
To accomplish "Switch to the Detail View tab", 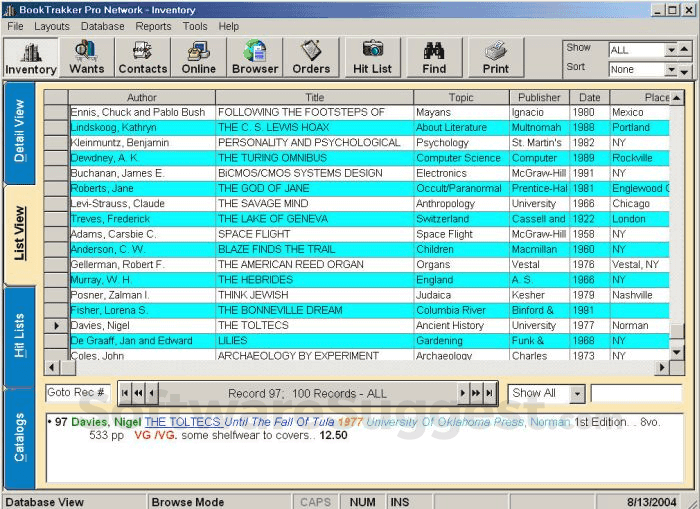I will coord(20,132).
